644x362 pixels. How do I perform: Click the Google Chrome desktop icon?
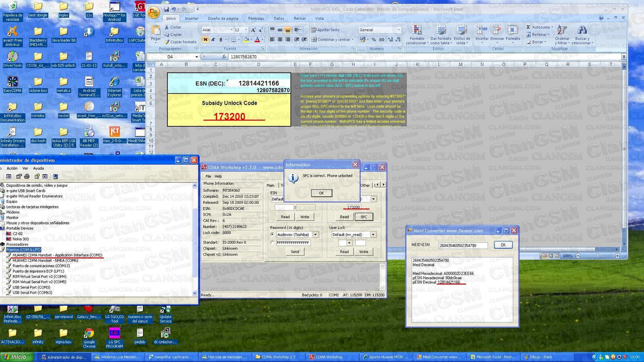point(89,338)
